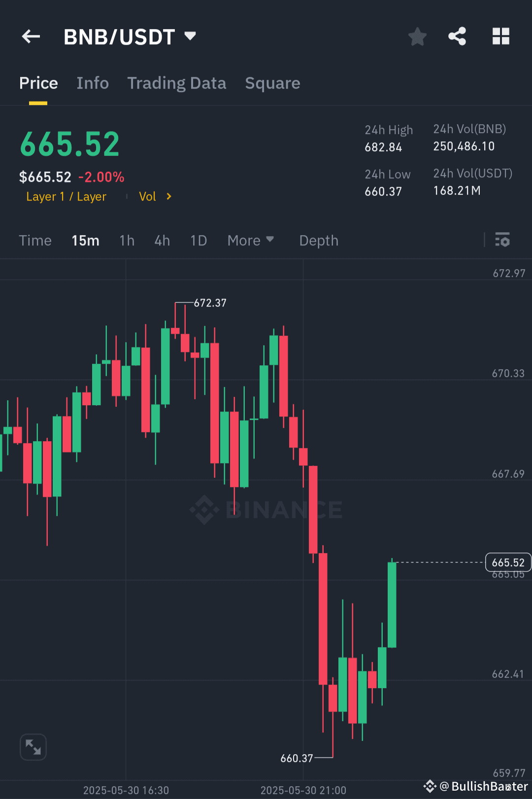Switch to the Trading Data tab
532x799 pixels.
[177, 83]
